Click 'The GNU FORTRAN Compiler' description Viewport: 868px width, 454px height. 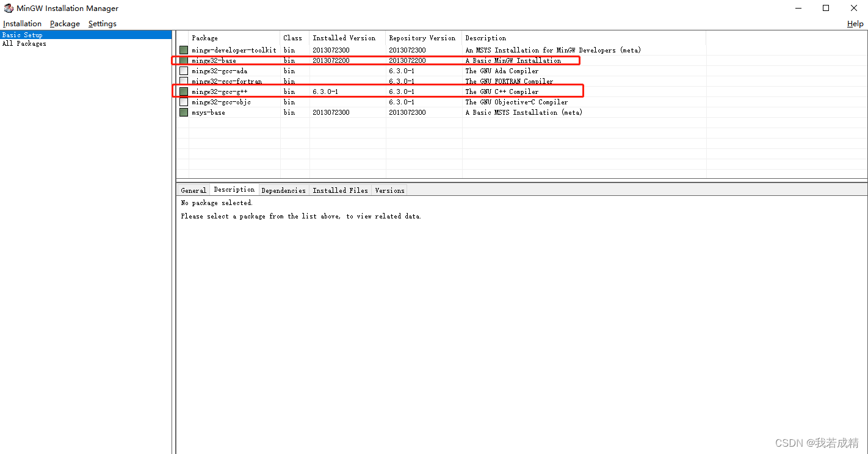[509, 81]
